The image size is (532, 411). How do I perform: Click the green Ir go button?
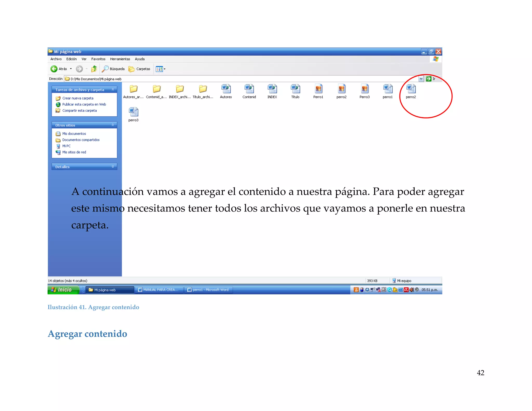click(x=429, y=79)
